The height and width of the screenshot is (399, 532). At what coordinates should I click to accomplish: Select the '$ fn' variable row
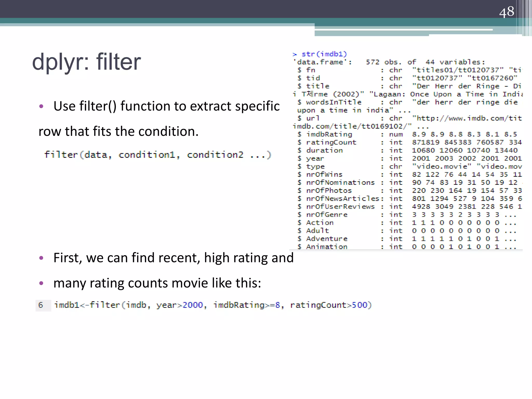(409, 70)
